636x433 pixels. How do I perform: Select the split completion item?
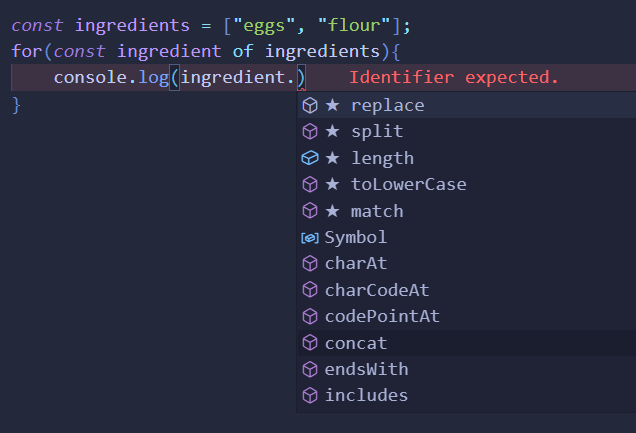coord(467,132)
